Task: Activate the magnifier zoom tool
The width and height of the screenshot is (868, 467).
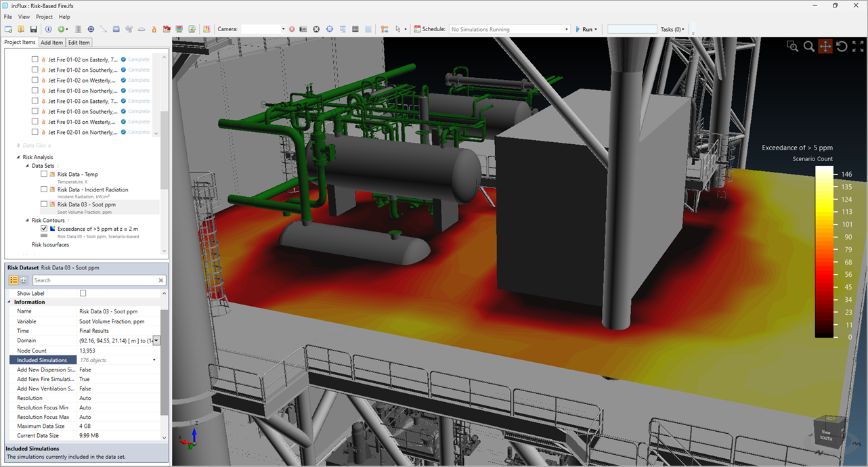Action: pyautogui.click(x=808, y=46)
